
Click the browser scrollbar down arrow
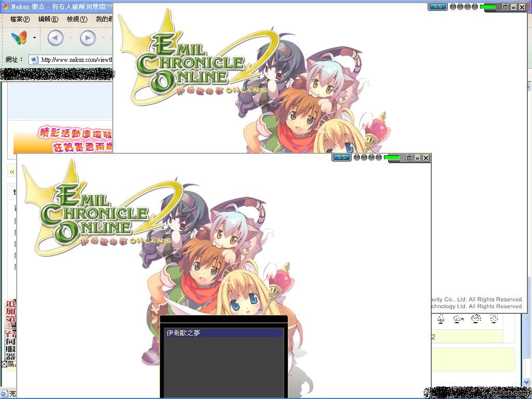click(x=526, y=382)
